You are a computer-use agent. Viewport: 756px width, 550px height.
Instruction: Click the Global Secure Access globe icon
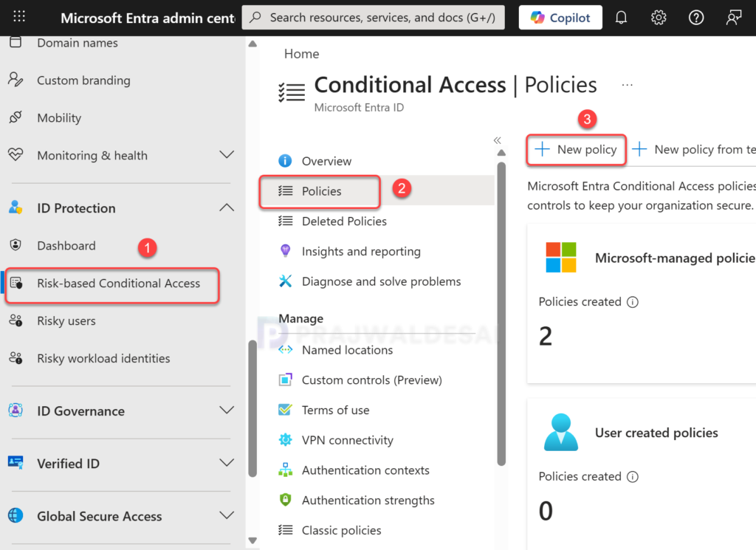pos(16,515)
